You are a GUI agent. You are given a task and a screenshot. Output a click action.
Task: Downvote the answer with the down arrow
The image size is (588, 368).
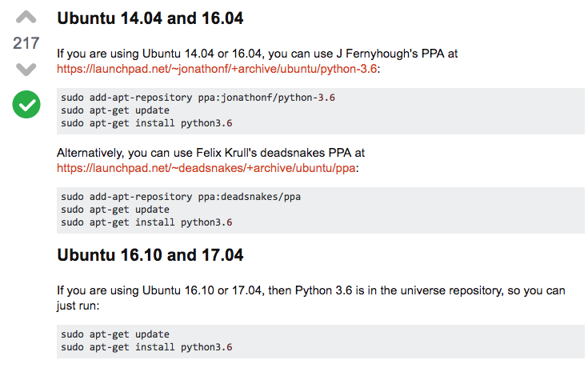click(x=26, y=70)
